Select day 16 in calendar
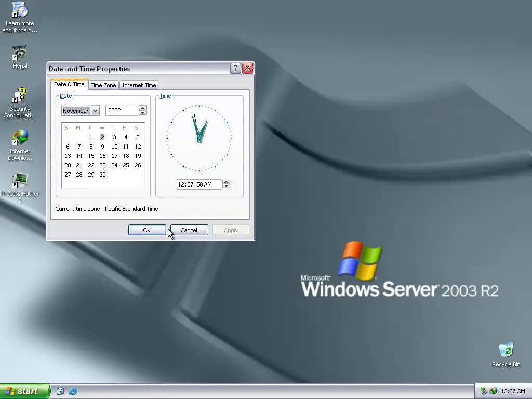The height and width of the screenshot is (399, 532). click(102, 156)
